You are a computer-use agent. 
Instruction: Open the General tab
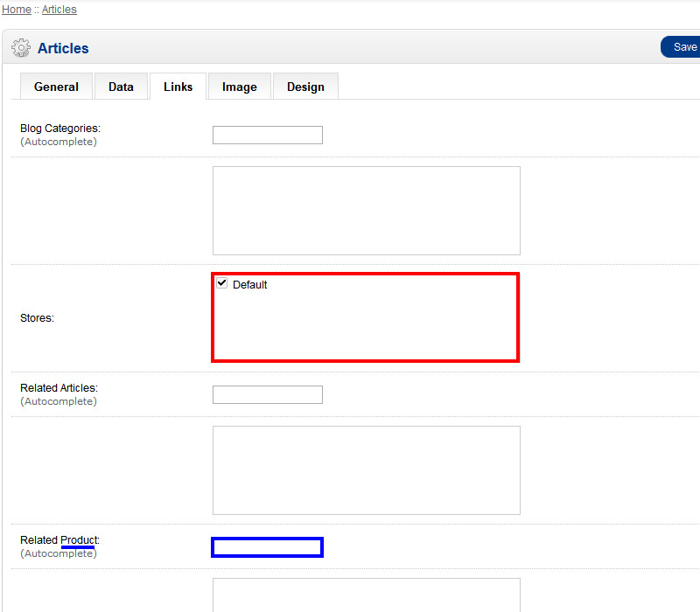click(x=56, y=87)
